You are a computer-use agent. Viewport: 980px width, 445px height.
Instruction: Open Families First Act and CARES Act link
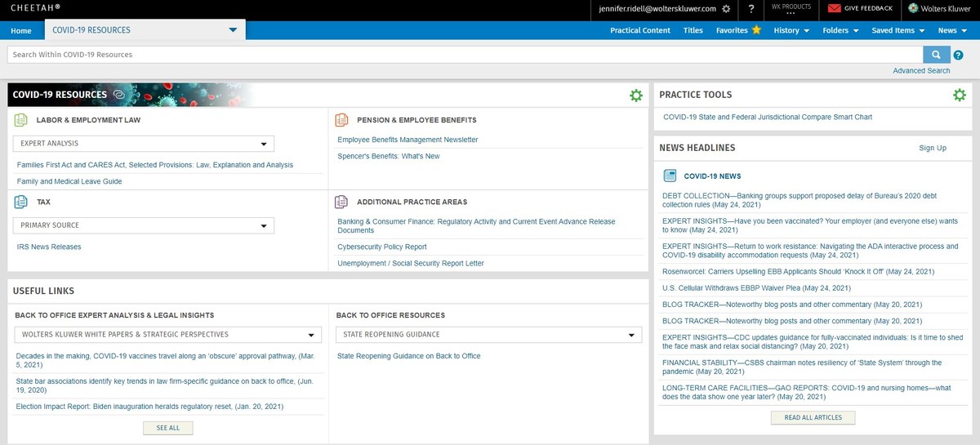(x=155, y=165)
